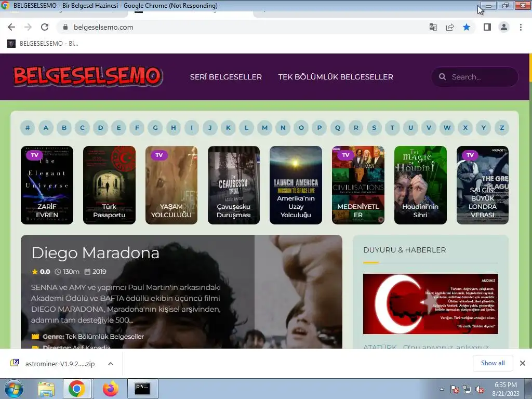This screenshot has height=399, width=532.
Task: Open the Chrome side panel icon
Action: [487, 27]
